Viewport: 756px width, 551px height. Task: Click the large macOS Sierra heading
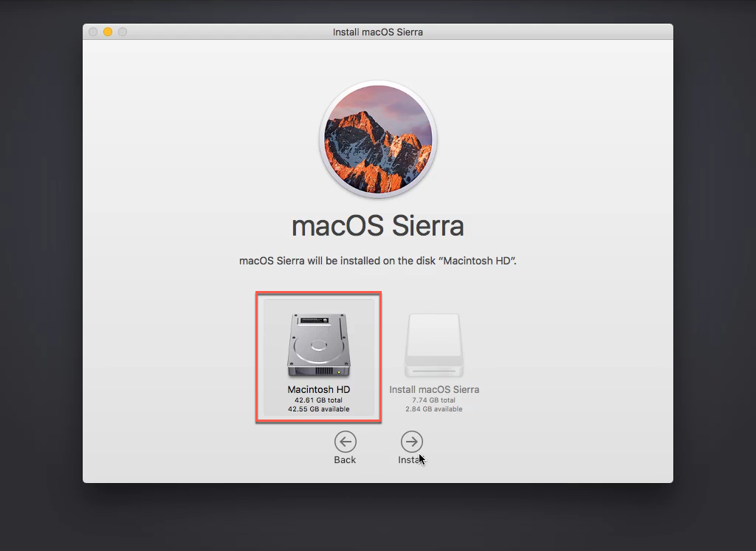click(x=378, y=226)
